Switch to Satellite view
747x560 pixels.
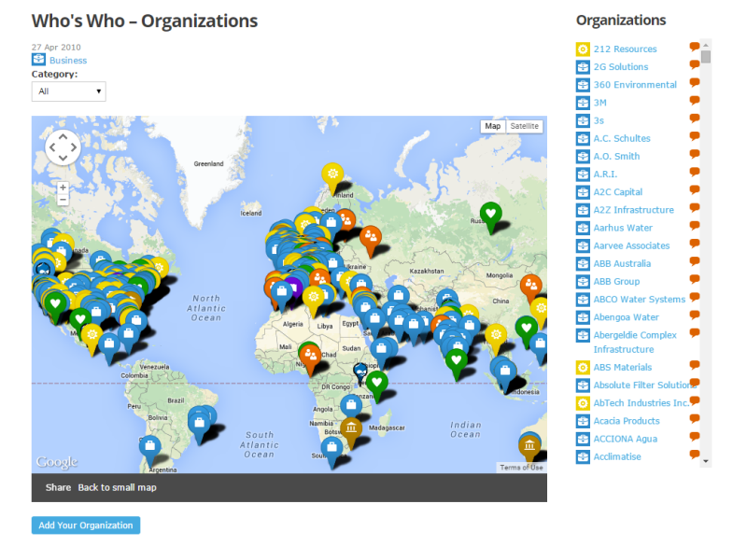tap(524, 126)
